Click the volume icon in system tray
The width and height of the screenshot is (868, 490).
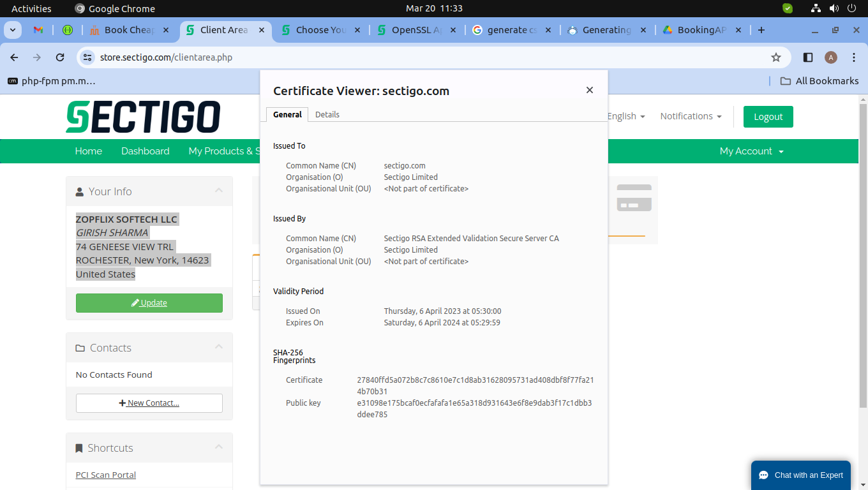pyautogui.click(x=834, y=8)
